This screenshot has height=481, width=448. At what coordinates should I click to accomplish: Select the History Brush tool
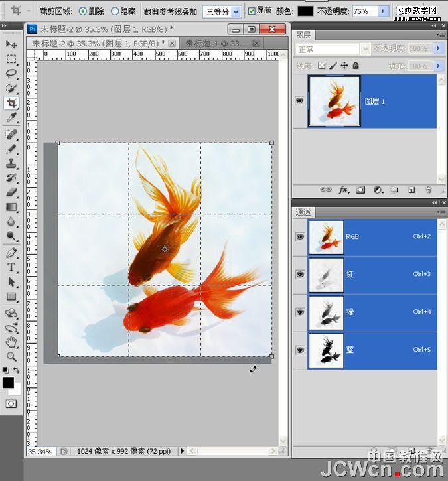pos(11,178)
